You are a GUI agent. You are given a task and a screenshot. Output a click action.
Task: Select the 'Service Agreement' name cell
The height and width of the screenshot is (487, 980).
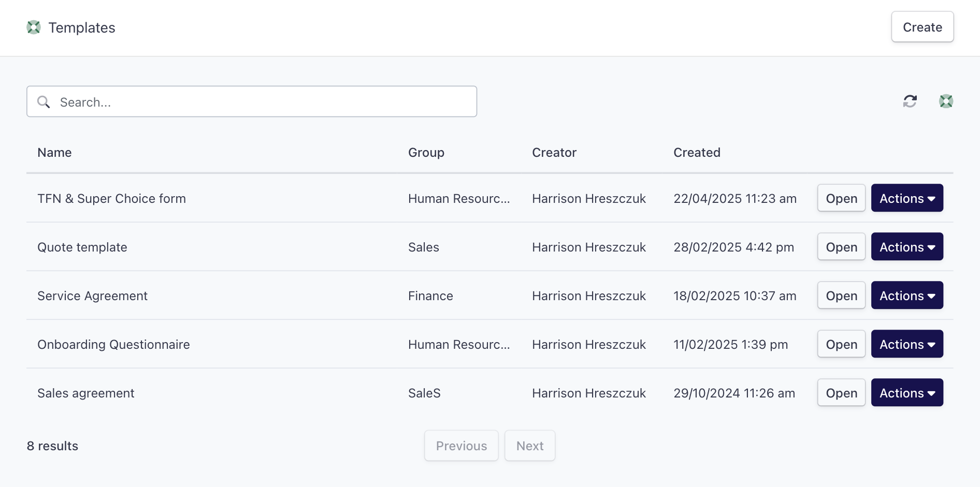pyautogui.click(x=92, y=296)
